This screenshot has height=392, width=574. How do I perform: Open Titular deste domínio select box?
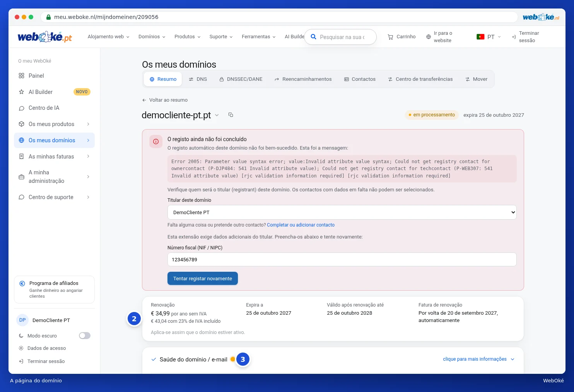click(342, 212)
